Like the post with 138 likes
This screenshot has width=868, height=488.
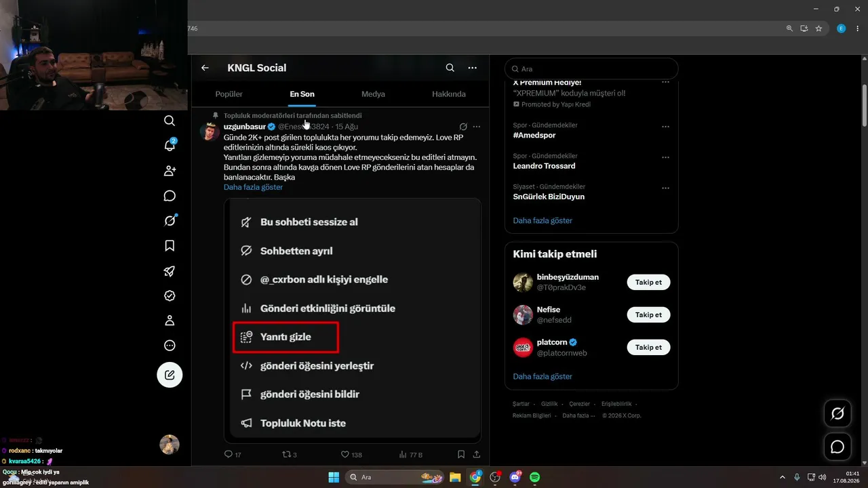click(351, 455)
